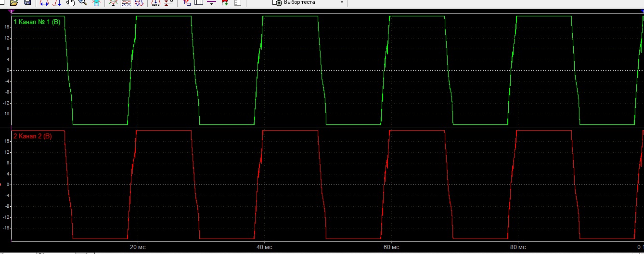Click the red zero-level marker of channel 2
The height and width of the screenshot is (254, 644).
click(x=1, y=185)
